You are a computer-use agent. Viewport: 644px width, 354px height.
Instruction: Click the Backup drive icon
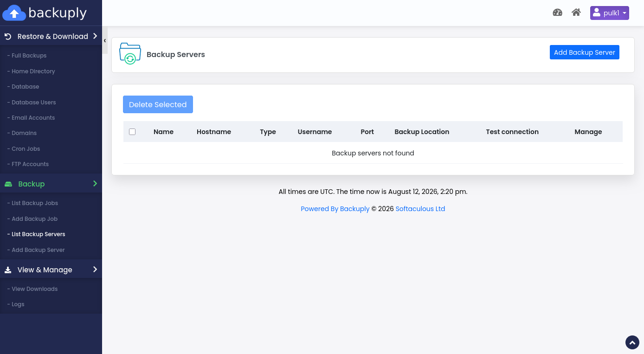click(x=8, y=184)
